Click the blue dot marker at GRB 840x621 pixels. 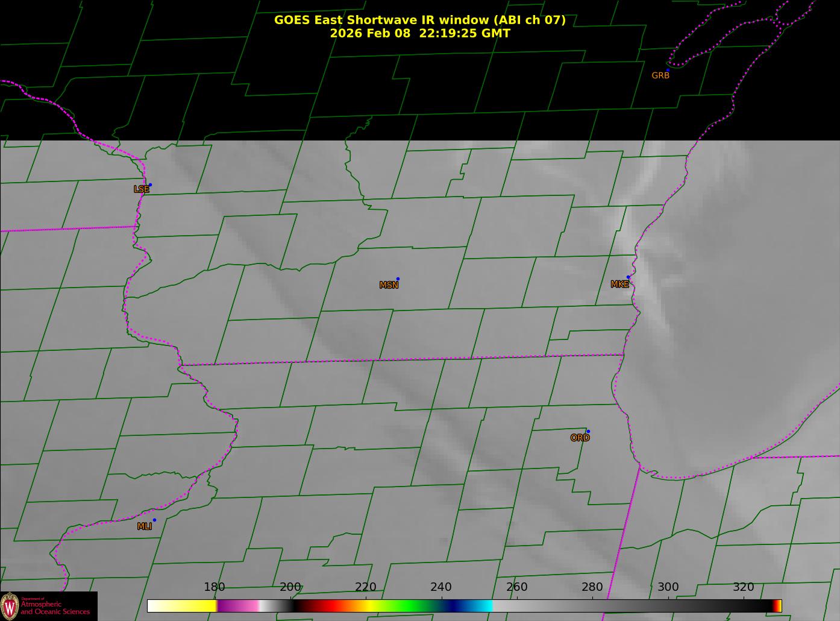click(x=668, y=70)
